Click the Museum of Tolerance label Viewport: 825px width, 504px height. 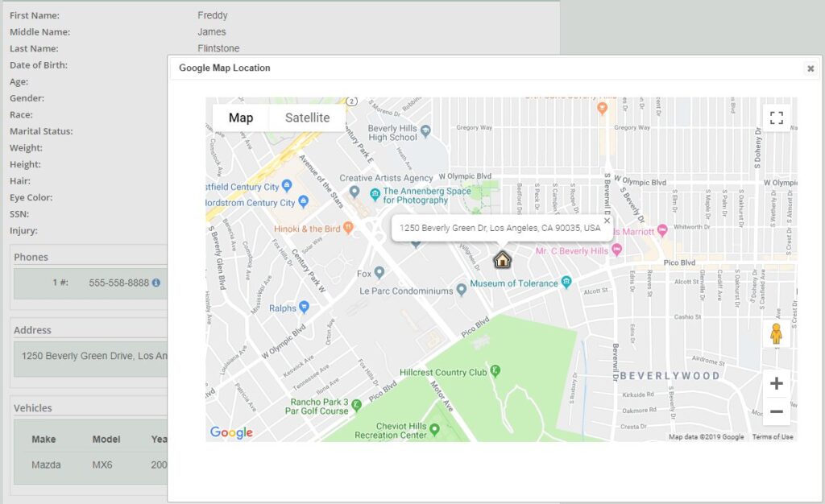click(513, 283)
